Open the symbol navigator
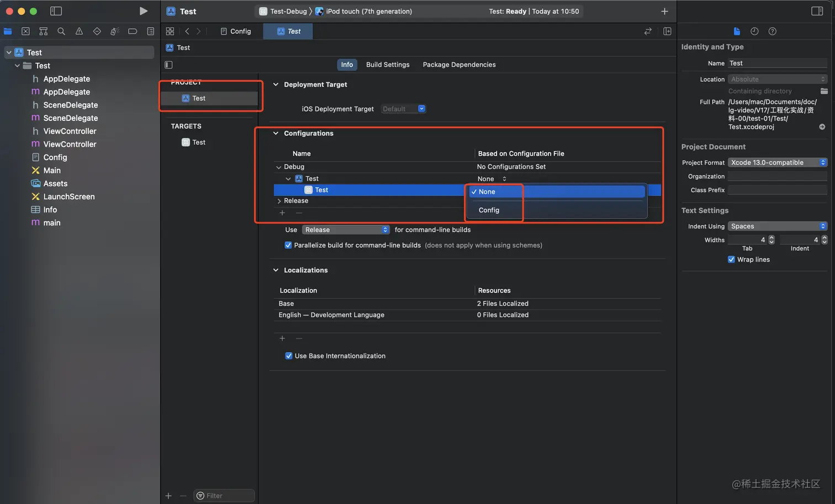 (x=43, y=31)
